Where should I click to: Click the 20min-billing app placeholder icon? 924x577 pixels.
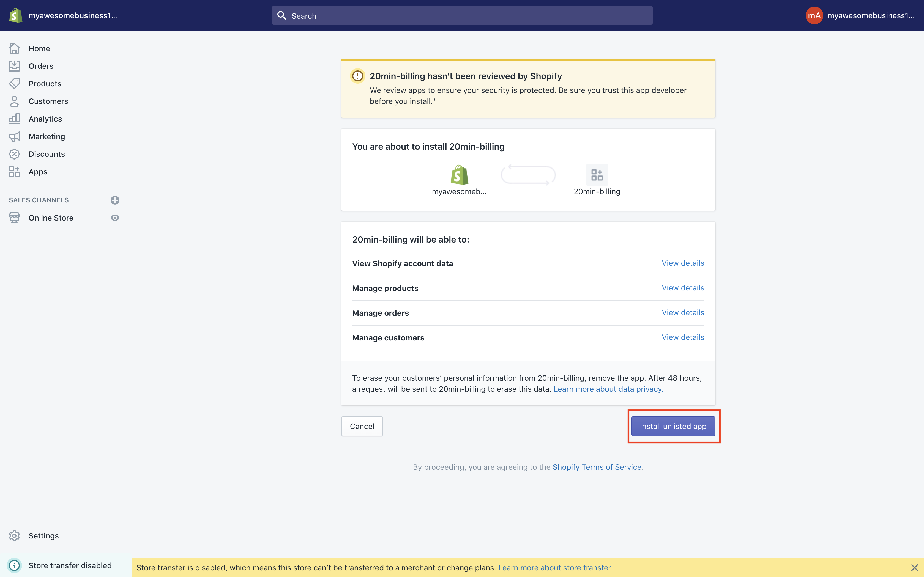pyautogui.click(x=597, y=175)
